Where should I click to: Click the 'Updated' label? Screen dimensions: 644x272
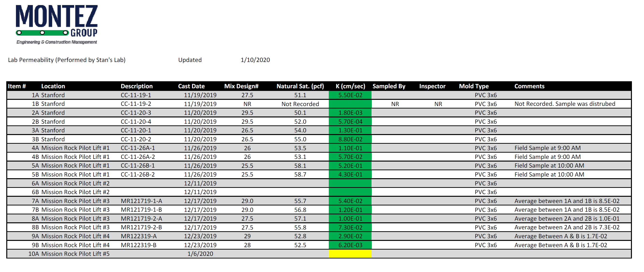(190, 60)
